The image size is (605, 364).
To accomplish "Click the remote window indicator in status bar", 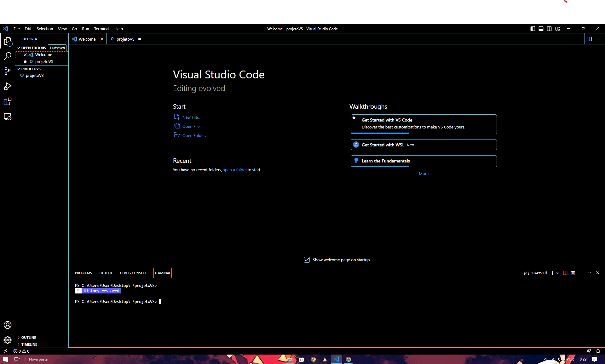I will 5,351.
